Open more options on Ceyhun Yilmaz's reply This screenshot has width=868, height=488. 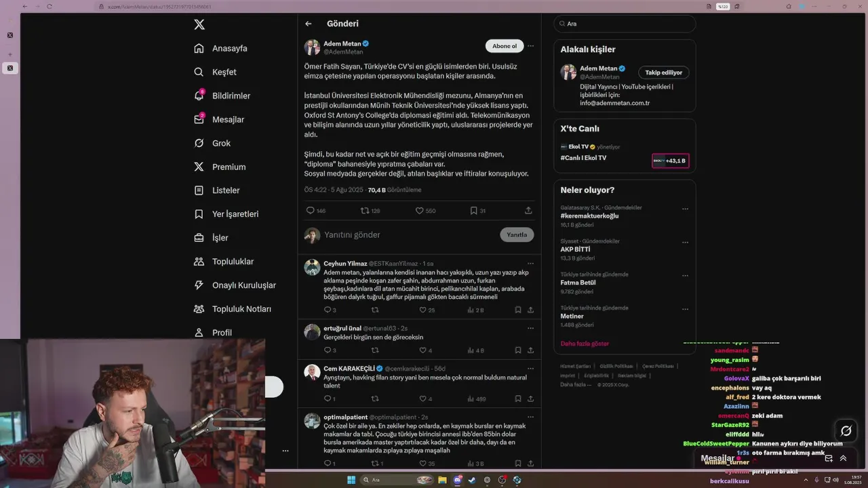530,263
